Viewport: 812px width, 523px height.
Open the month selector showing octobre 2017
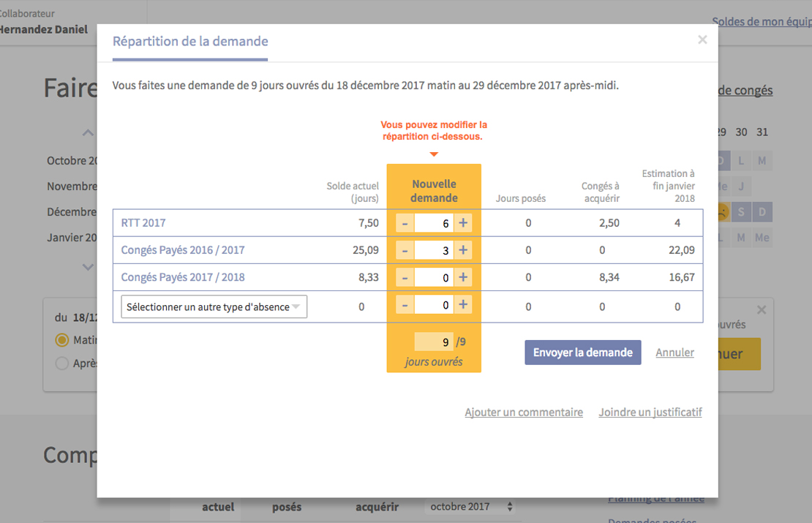tap(471, 506)
